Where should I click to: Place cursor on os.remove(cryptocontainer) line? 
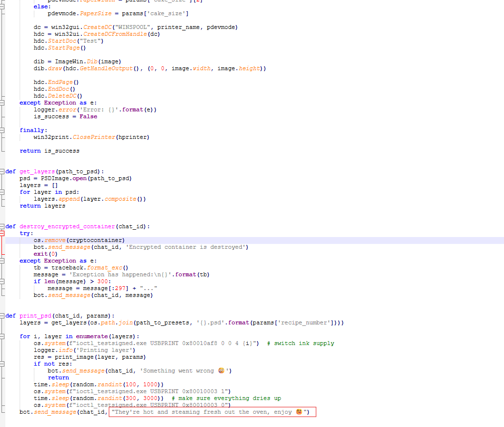pos(79,240)
